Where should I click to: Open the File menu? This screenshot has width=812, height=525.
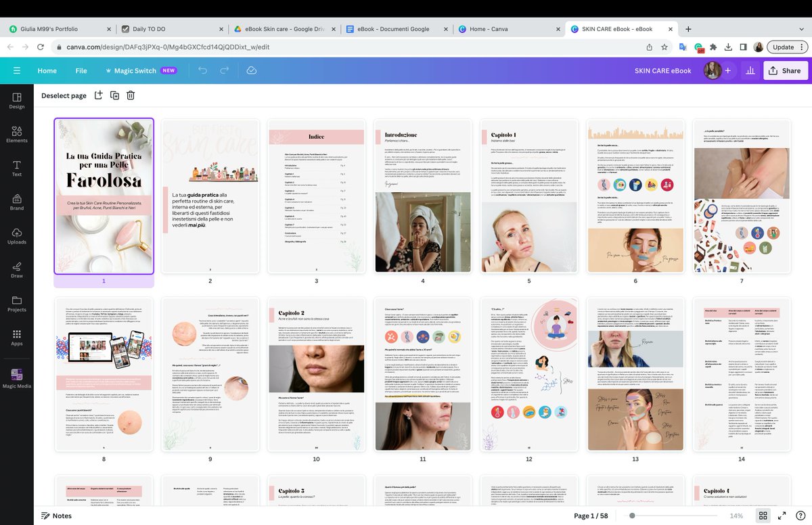(x=81, y=70)
